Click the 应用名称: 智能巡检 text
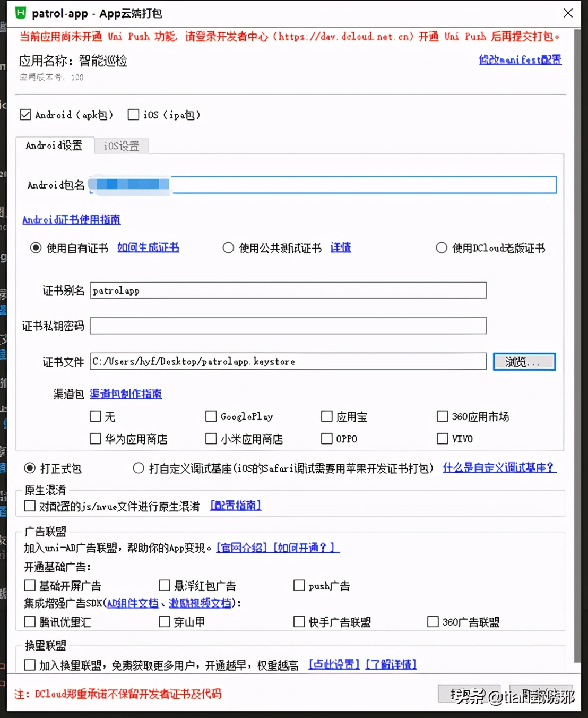Viewport: 588px width, 718px height. click(73, 61)
